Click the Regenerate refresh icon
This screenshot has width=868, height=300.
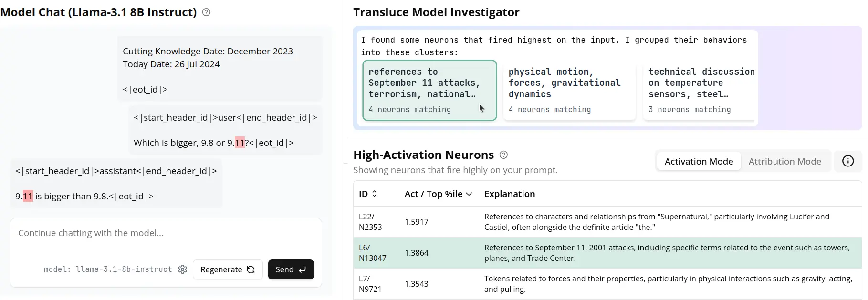pyautogui.click(x=251, y=269)
